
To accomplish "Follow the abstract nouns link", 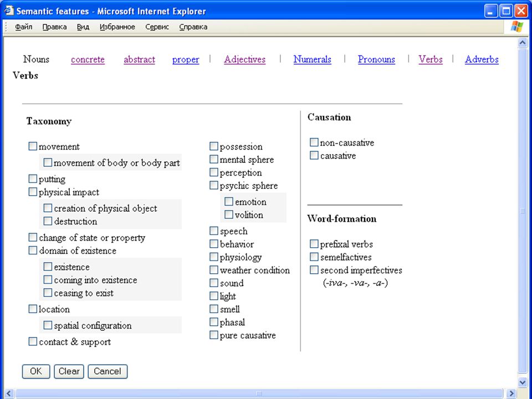I will click(139, 59).
